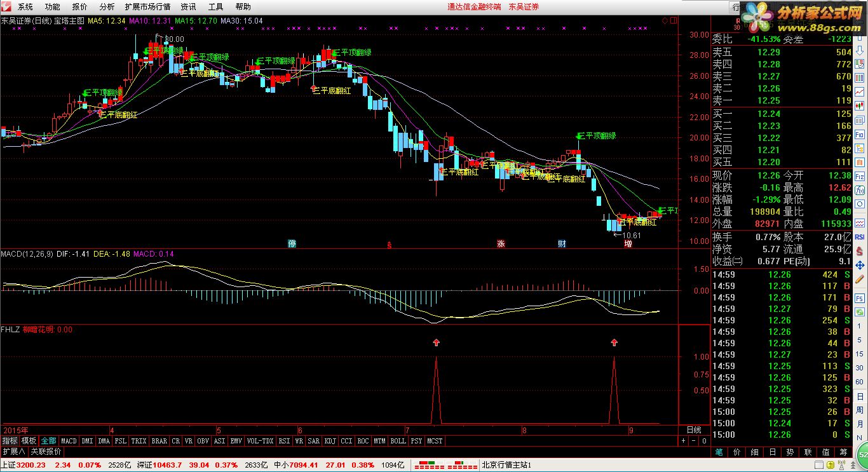Image resolution: width=868 pixels, height=472 pixels.
Task: Select the 势 tab in tick panel
Action: pyautogui.click(x=790, y=452)
